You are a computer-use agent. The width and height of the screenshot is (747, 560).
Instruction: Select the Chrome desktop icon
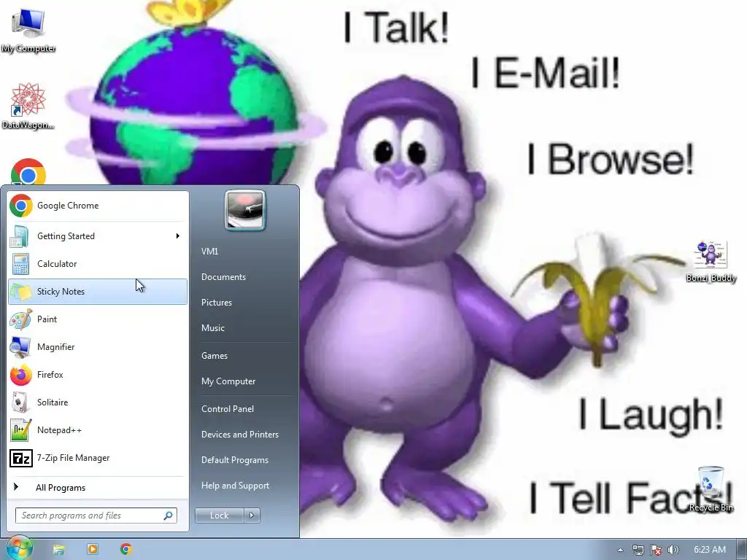28,172
